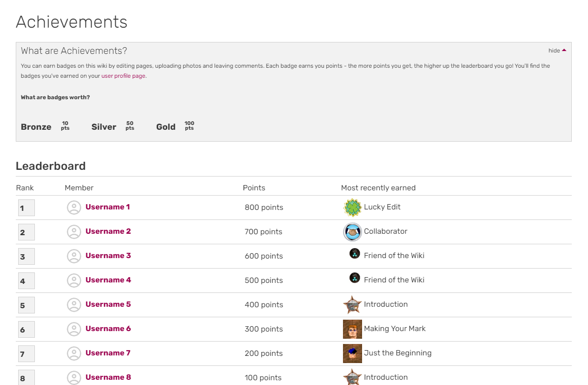Image resolution: width=588 pixels, height=385 pixels.
Task: Click the Making Your Mark badge image
Action: [353, 329]
